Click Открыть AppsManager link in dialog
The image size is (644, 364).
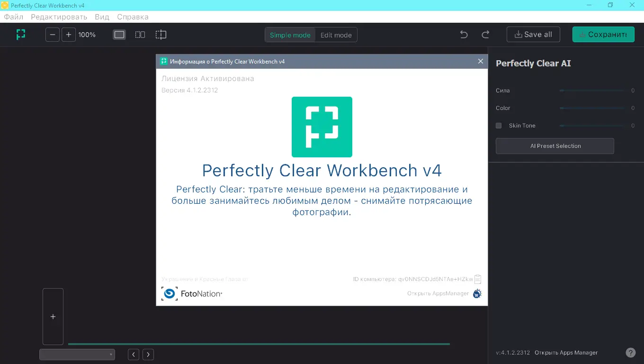(438, 293)
